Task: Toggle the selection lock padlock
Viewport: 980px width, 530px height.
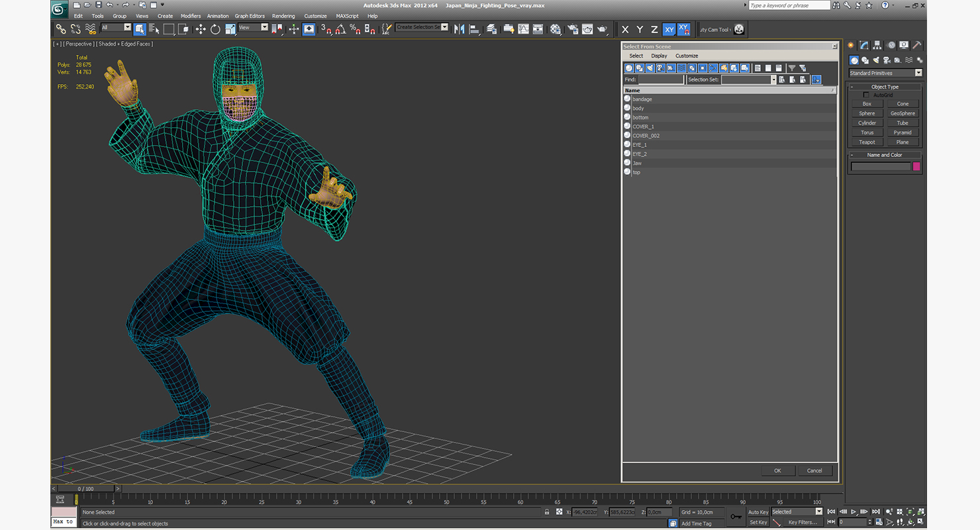Action: click(546, 512)
